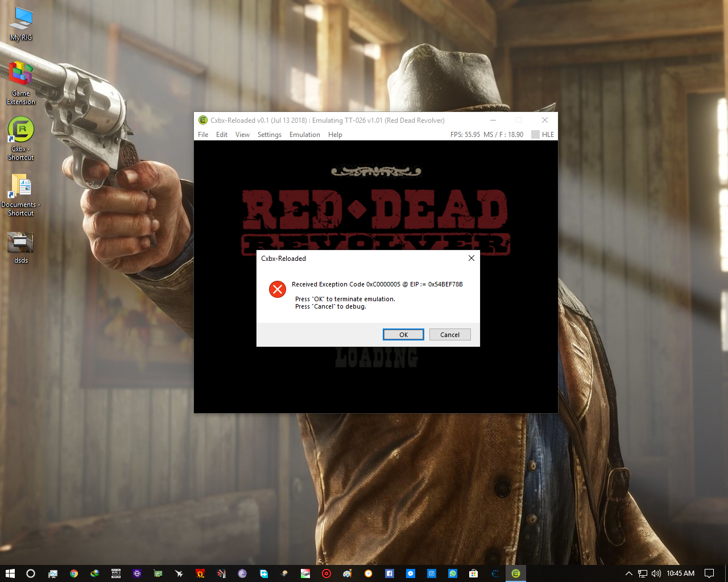Open the View menu
Image resolution: width=728 pixels, height=582 pixels.
tap(242, 135)
